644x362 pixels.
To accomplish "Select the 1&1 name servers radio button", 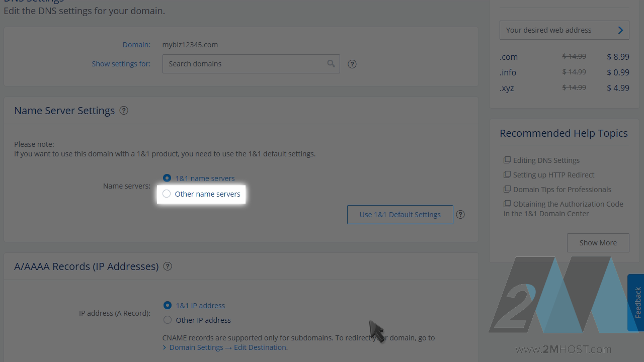I will [x=167, y=178].
